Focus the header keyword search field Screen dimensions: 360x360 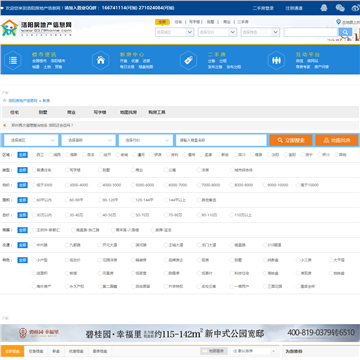click(311, 32)
